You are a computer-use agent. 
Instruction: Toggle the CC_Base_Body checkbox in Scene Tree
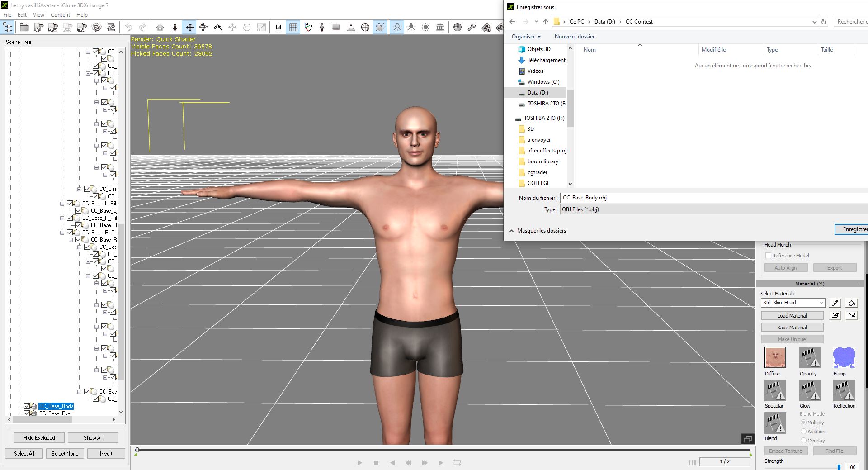27,406
